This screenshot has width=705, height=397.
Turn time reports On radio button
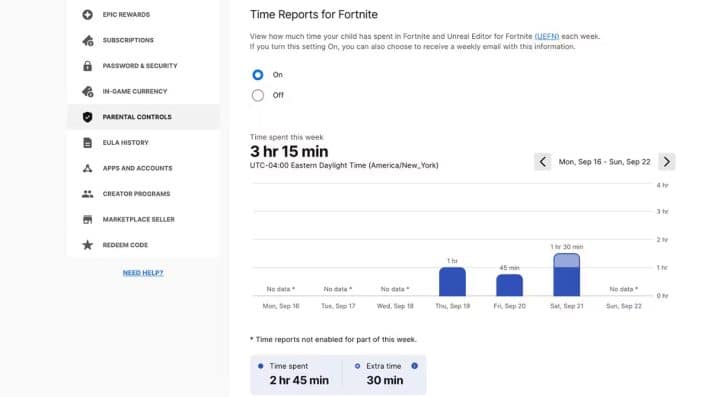tap(258, 75)
